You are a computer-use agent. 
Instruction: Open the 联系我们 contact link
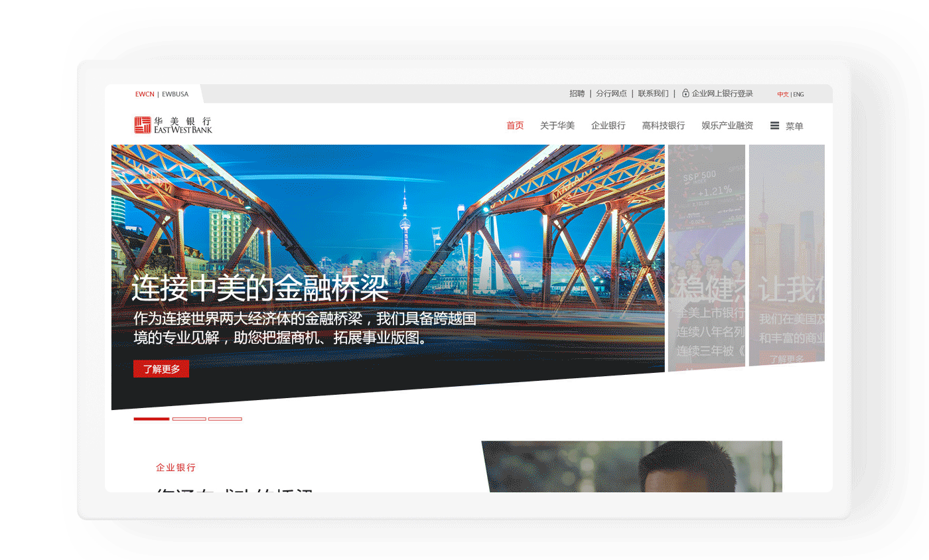653,94
